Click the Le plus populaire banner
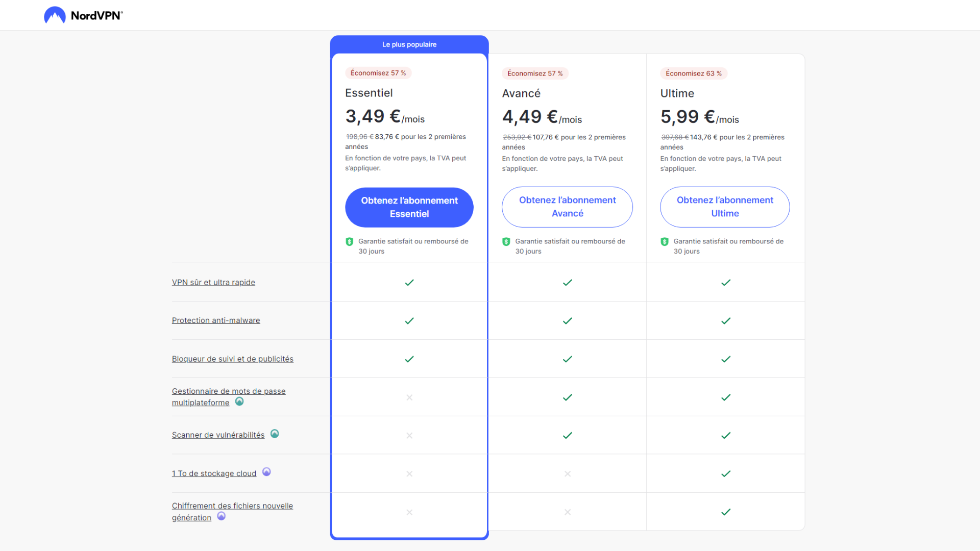 pyautogui.click(x=409, y=44)
